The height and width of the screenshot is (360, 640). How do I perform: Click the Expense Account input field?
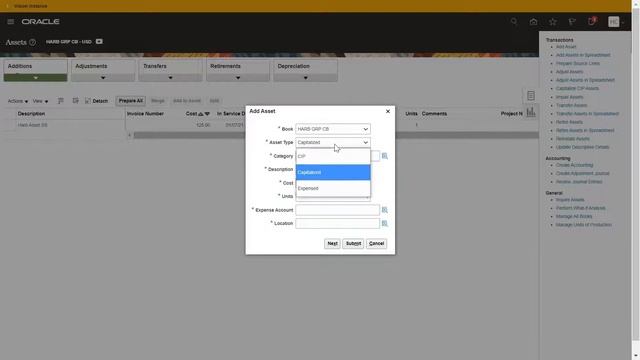(338, 210)
